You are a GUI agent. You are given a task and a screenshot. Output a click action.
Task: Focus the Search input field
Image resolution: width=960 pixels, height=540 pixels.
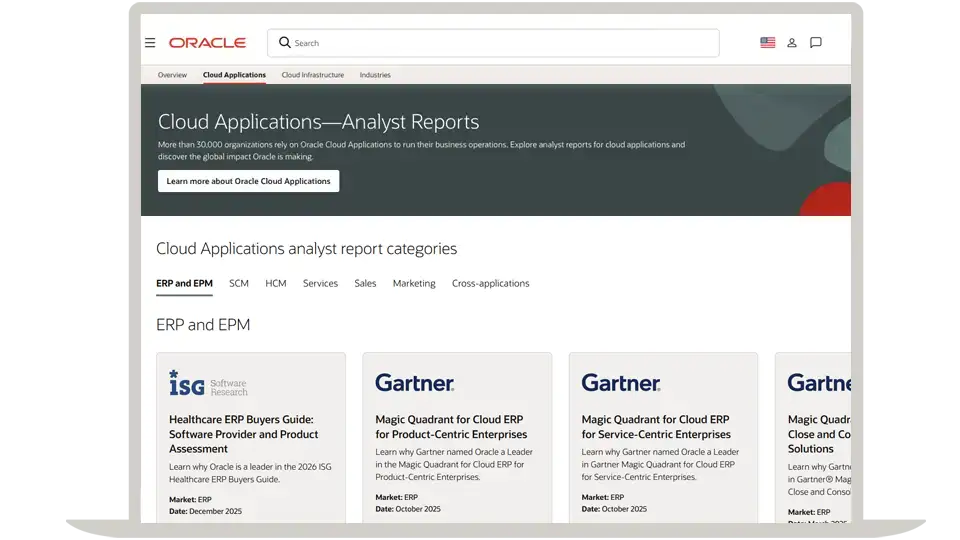pyautogui.click(x=493, y=43)
